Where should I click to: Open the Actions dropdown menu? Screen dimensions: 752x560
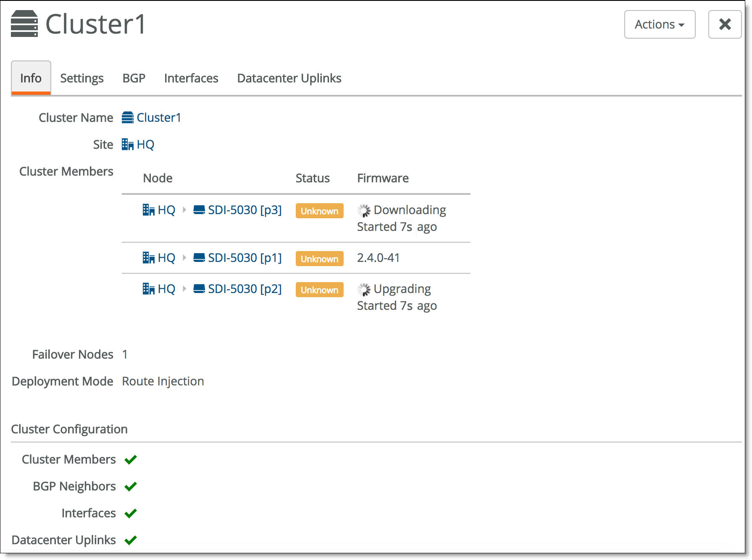click(660, 24)
